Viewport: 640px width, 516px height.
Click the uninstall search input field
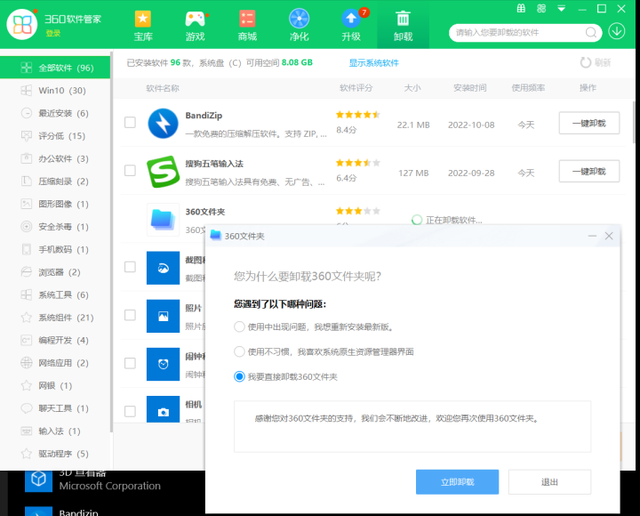[x=519, y=33]
